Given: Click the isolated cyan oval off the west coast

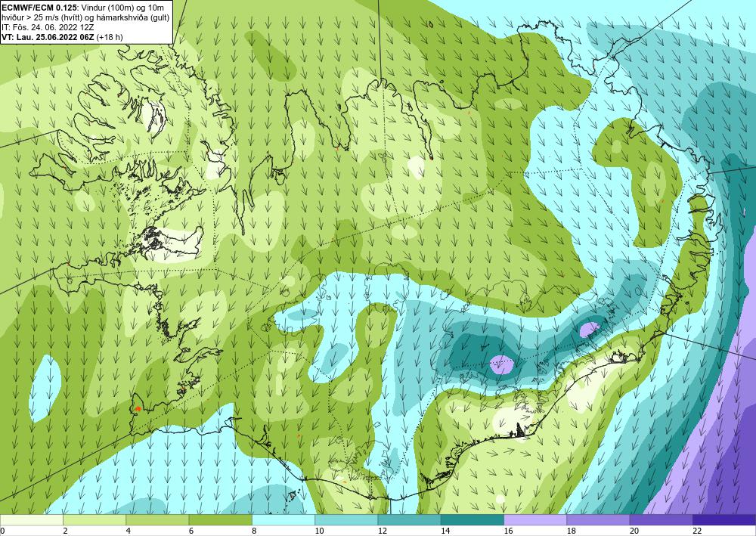Looking at the screenshot, I should [x=45, y=389].
